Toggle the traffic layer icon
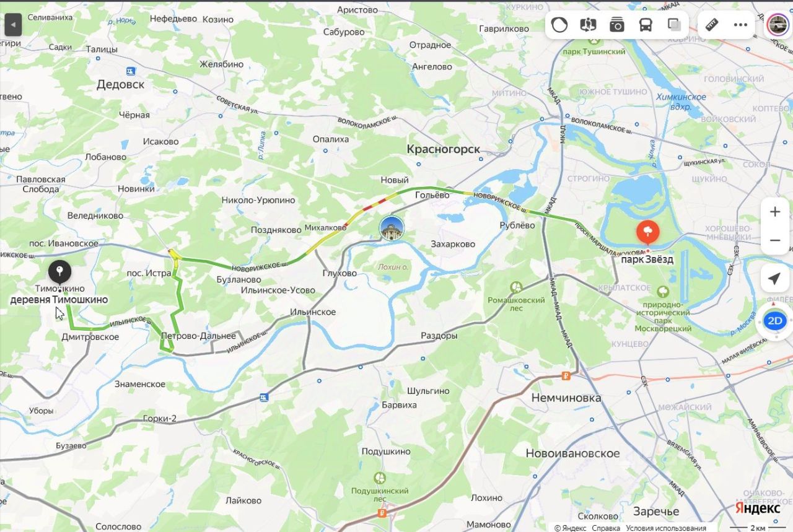This screenshot has width=793, height=532. click(x=559, y=25)
